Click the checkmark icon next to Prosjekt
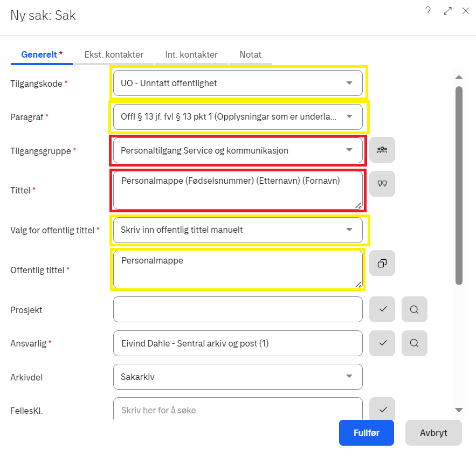Image resolution: width=476 pixels, height=457 pixels. pyautogui.click(x=382, y=309)
